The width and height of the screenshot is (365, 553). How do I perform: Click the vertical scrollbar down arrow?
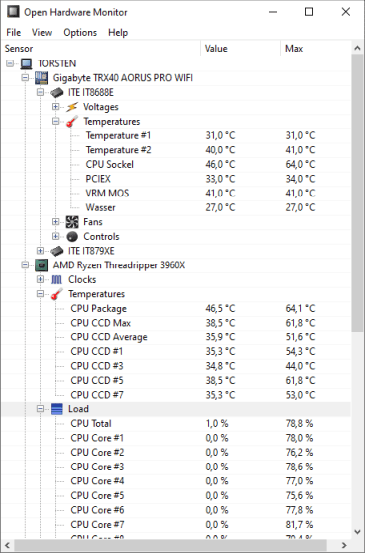(x=358, y=532)
